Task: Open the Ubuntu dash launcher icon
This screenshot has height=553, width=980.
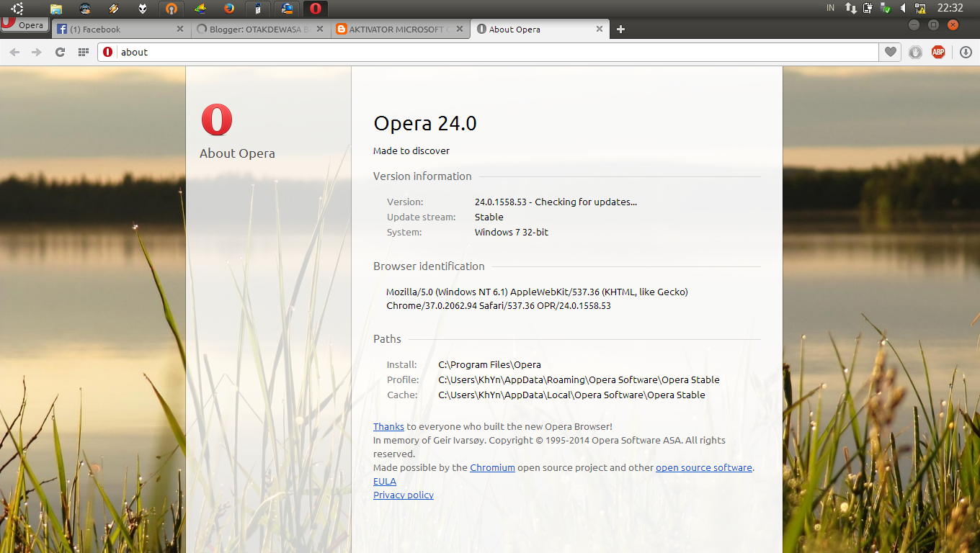Action: pyautogui.click(x=17, y=9)
